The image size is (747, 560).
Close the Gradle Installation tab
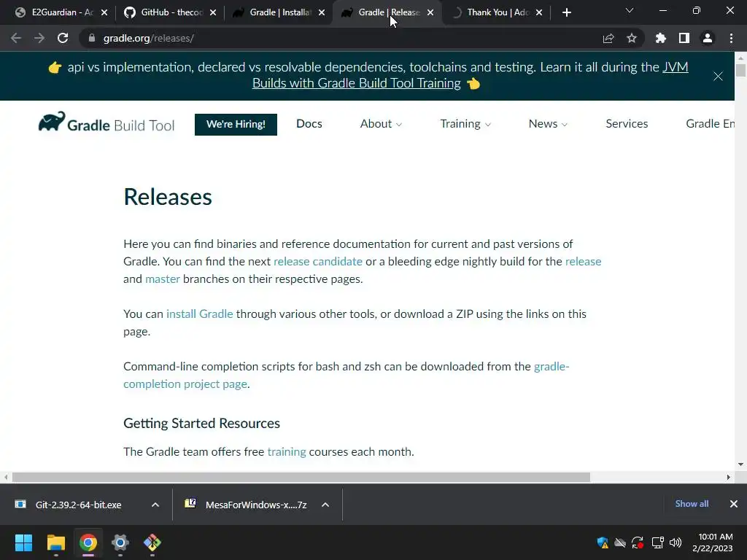point(322,12)
